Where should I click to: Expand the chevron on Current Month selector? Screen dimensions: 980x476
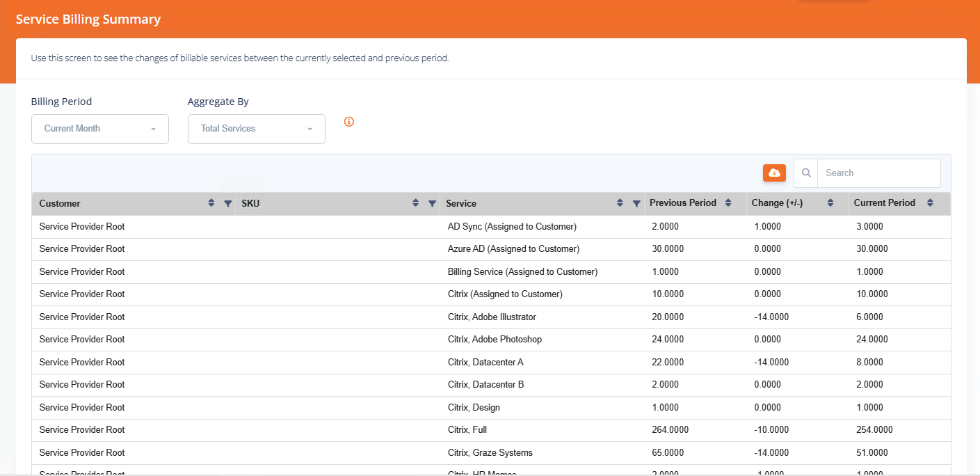[154, 129]
